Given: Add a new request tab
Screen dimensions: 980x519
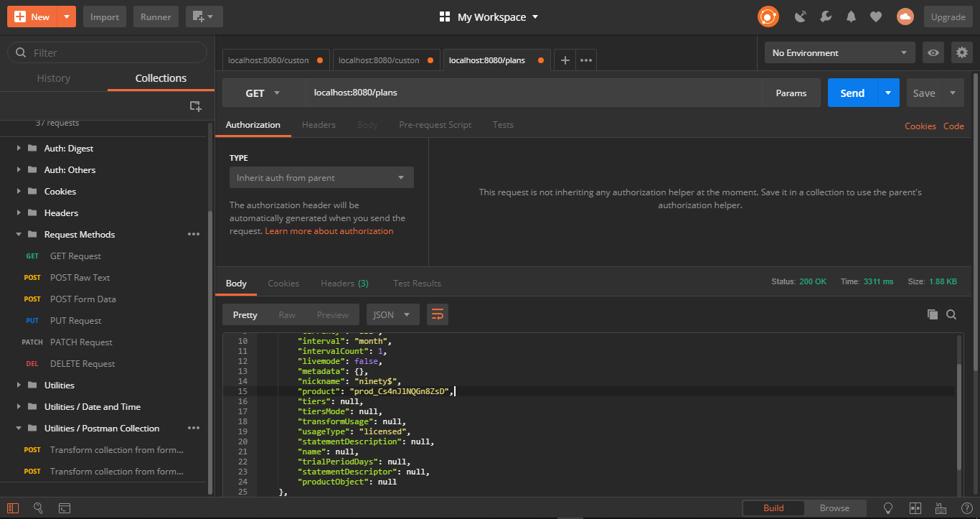Looking at the screenshot, I should 565,60.
